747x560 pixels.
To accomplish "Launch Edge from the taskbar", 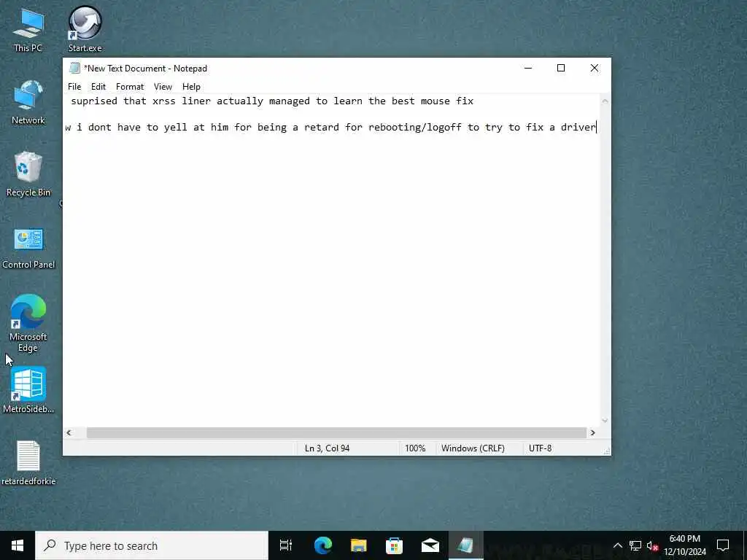I will [322, 545].
